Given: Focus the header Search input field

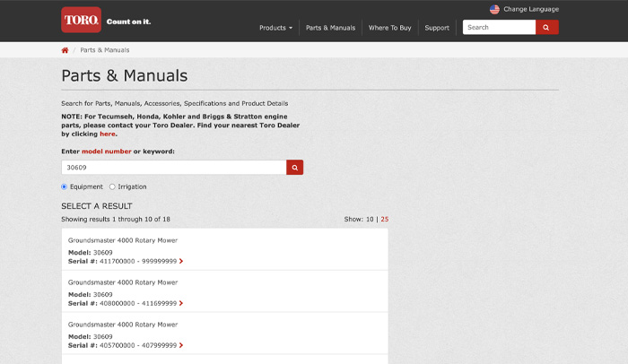Looking at the screenshot, I should (x=499, y=27).
